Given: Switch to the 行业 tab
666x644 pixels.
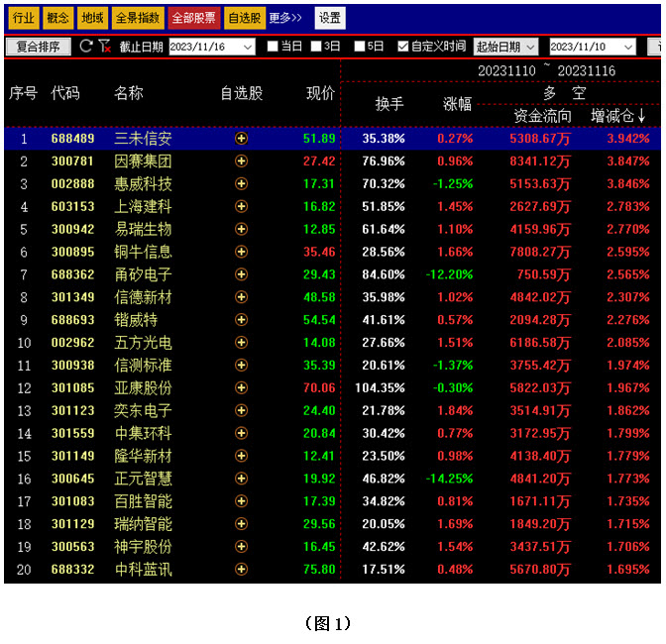Looking at the screenshot, I should (24, 18).
